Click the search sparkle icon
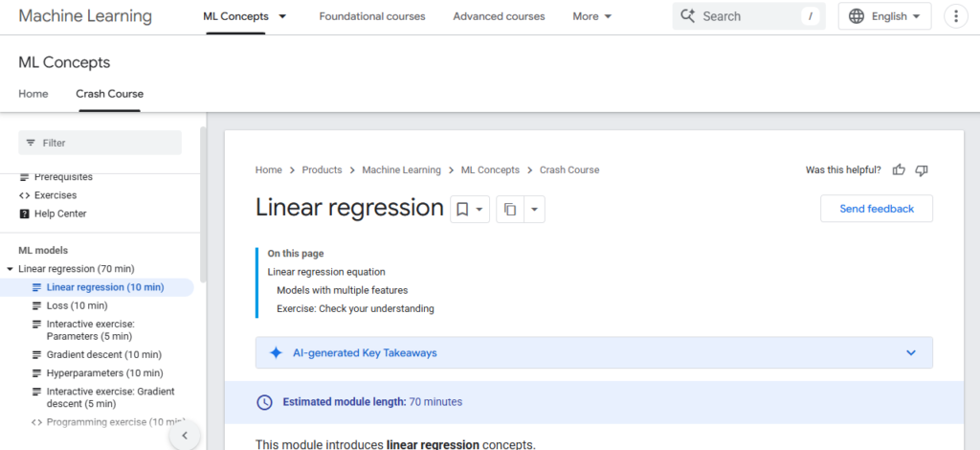 tap(687, 16)
